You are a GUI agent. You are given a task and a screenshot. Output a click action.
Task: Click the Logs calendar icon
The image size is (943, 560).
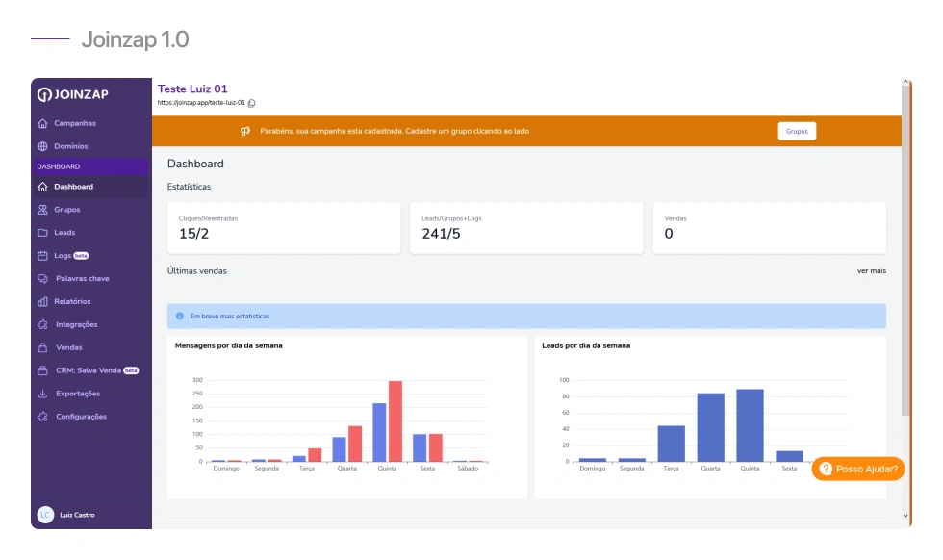coord(42,256)
